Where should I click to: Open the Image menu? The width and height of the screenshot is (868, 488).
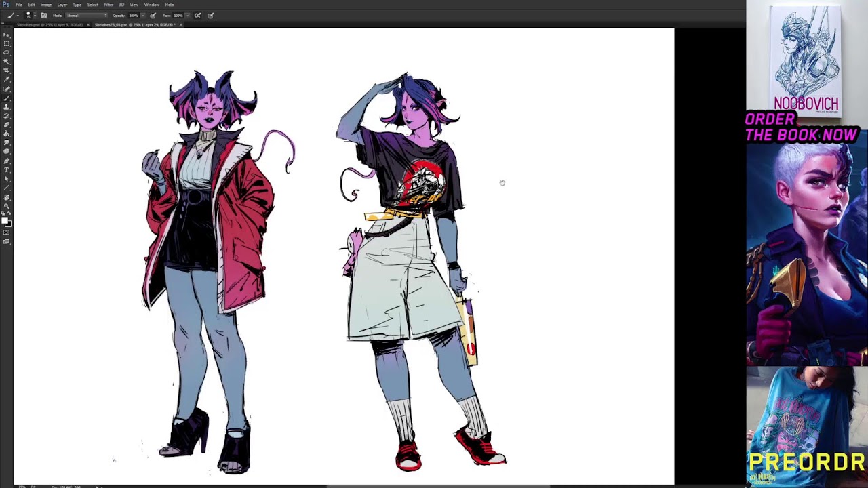coord(46,5)
